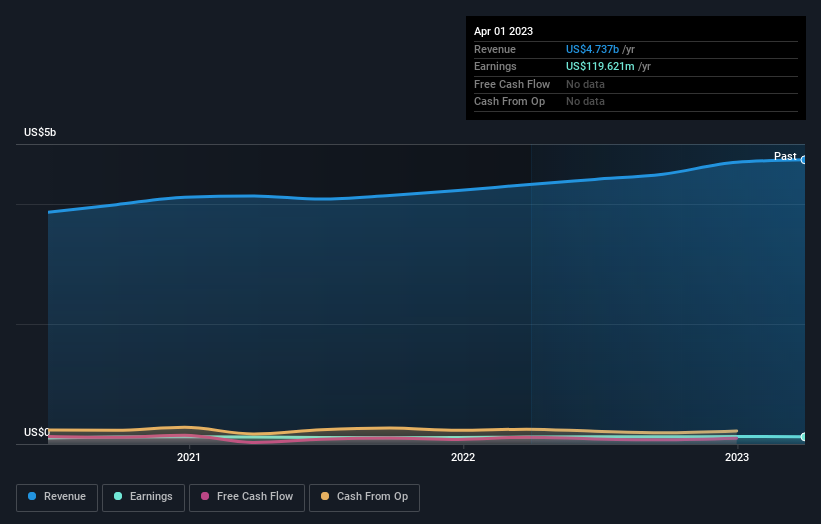Toggle the Free Cash Flow legend button
This screenshot has width=821, height=524.
coord(247,497)
